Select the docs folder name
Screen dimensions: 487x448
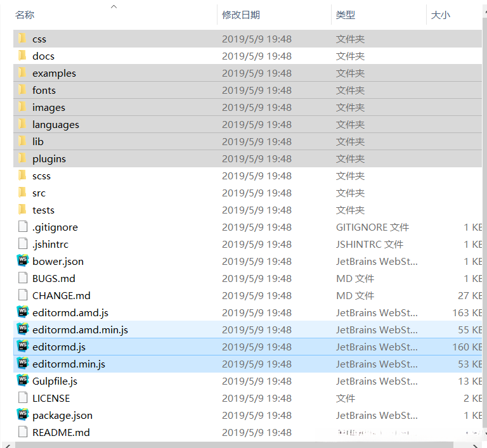(43, 56)
